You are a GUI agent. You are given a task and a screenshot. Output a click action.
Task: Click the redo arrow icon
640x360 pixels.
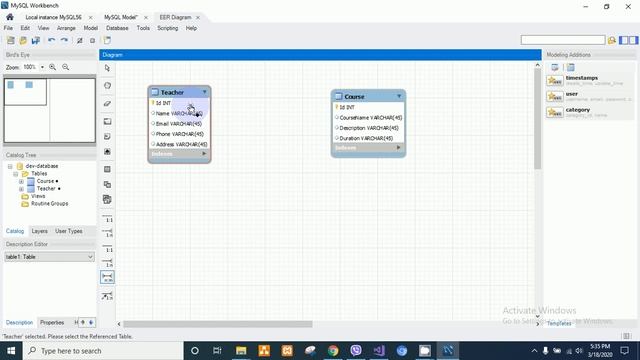[x=64, y=40]
